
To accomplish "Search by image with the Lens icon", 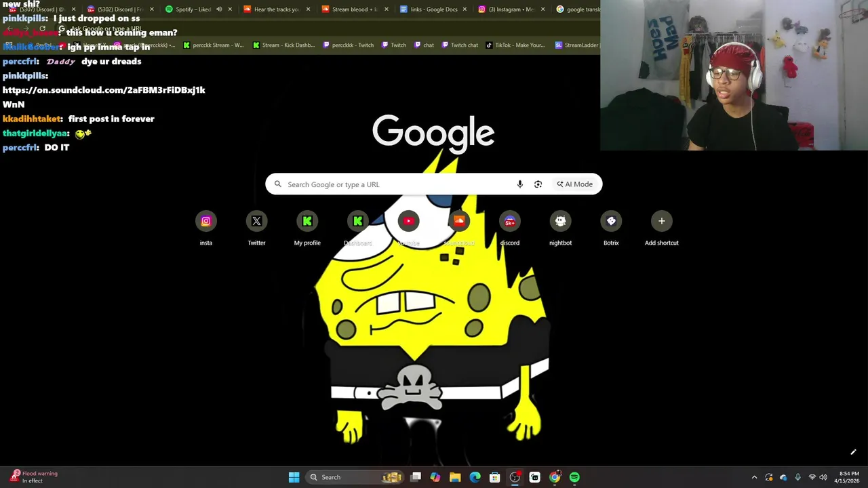I will (538, 184).
